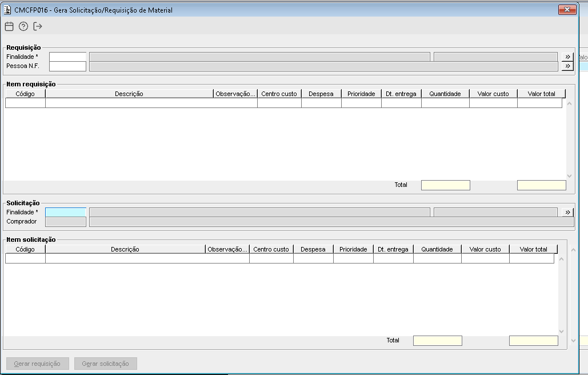The image size is (588, 375).
Task: Open help via the question mark icon
Action: pyautogui.click(x=23, y=26)
